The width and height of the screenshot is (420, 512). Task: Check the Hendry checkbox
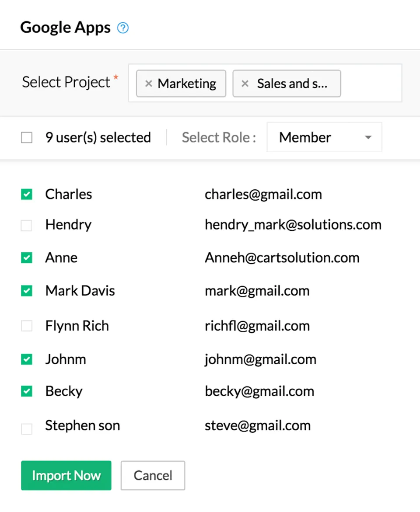click(27, 225)
